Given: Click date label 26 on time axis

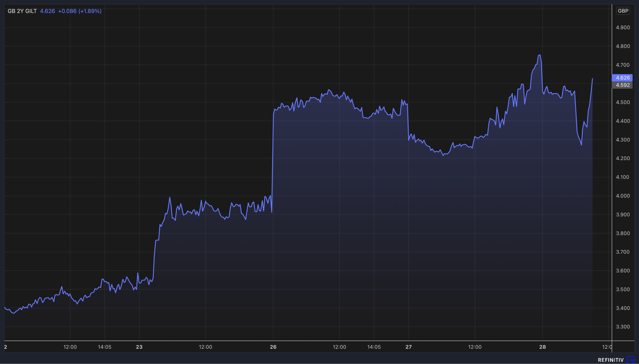Looking at the screenshot, I should coord(273,347).
